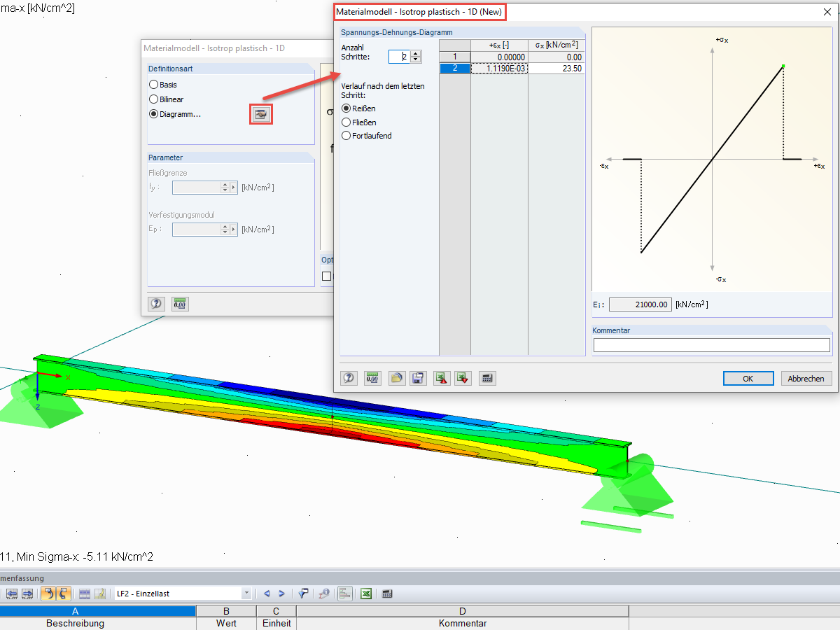
Task: Click the Ei value field showing 21000.00
Action: point(640,304)
